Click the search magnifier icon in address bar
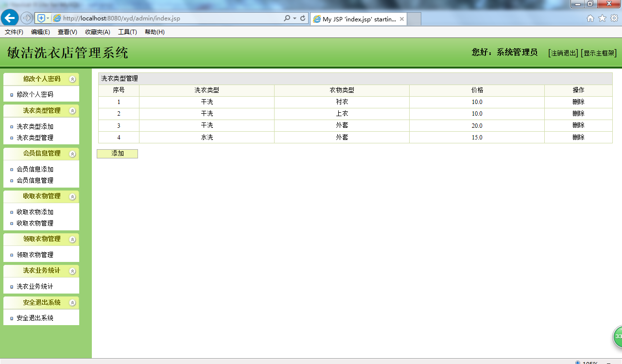The height and width of the screenshot is (364, 622). (287, 18)
